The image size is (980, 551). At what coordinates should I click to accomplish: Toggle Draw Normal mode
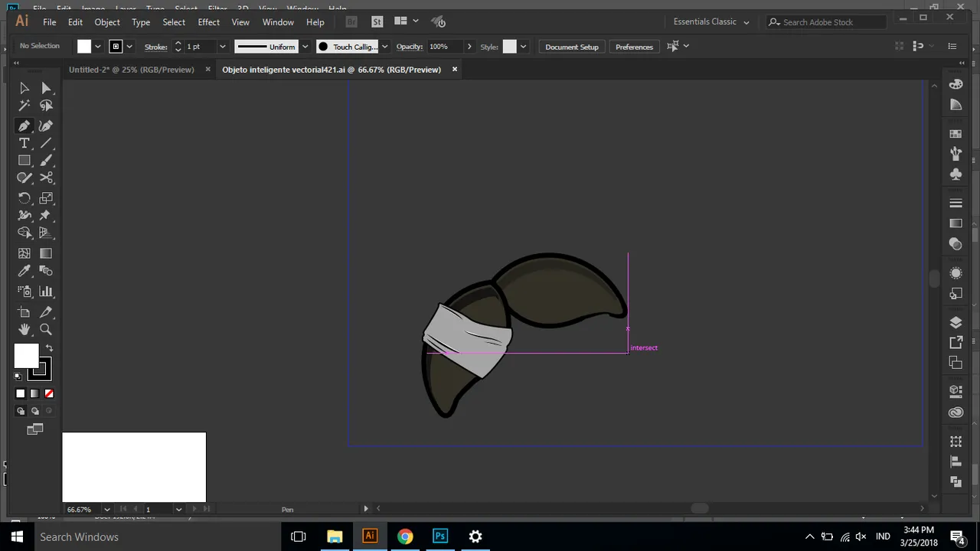21,411
